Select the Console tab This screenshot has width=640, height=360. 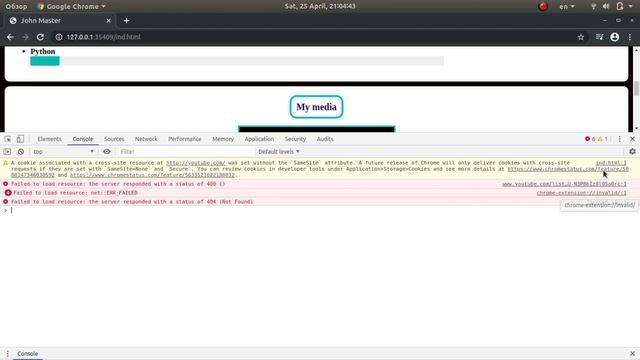(83, 139)
